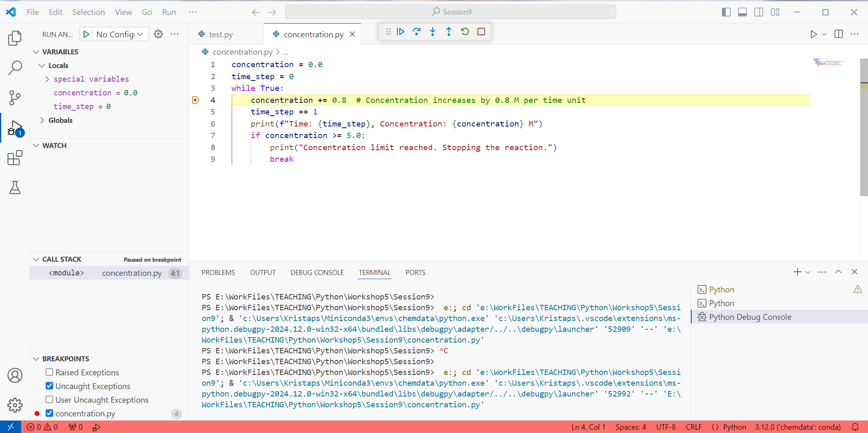
Task: Expand the Globals scope
Action: (x=42, y=120)
